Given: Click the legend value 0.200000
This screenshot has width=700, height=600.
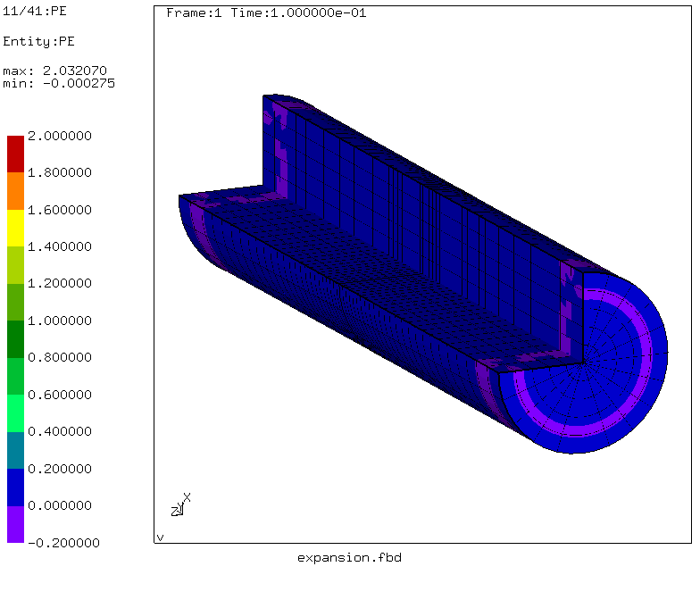Looking at the screenshot, I should (x=60, y=469).
